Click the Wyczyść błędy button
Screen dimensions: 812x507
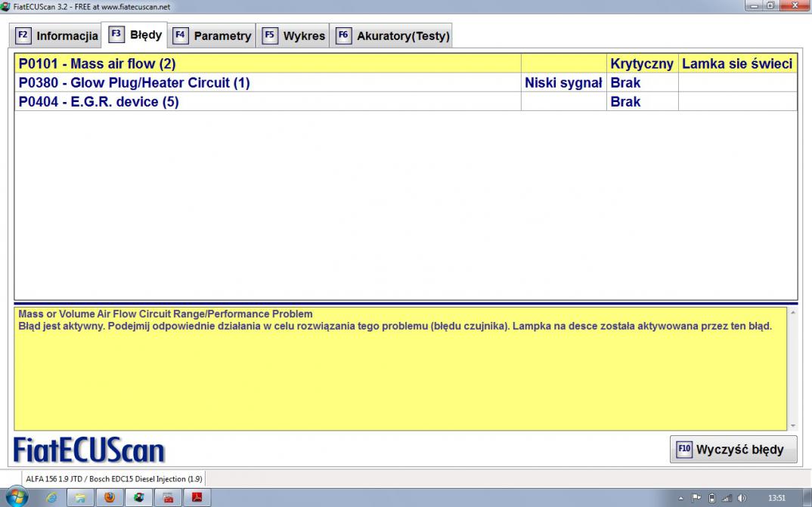[733, 449]
